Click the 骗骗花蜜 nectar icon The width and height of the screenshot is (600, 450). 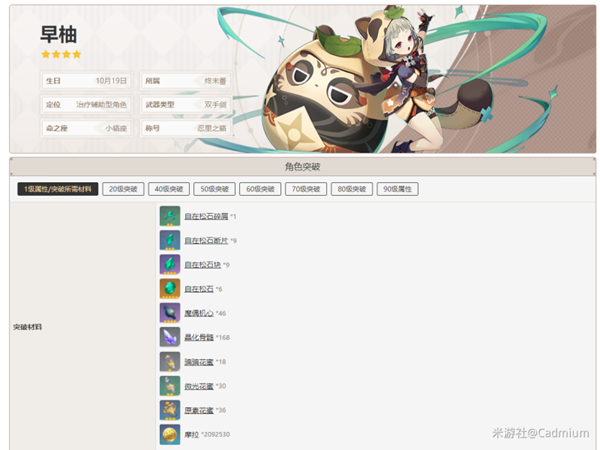(169, 361)
